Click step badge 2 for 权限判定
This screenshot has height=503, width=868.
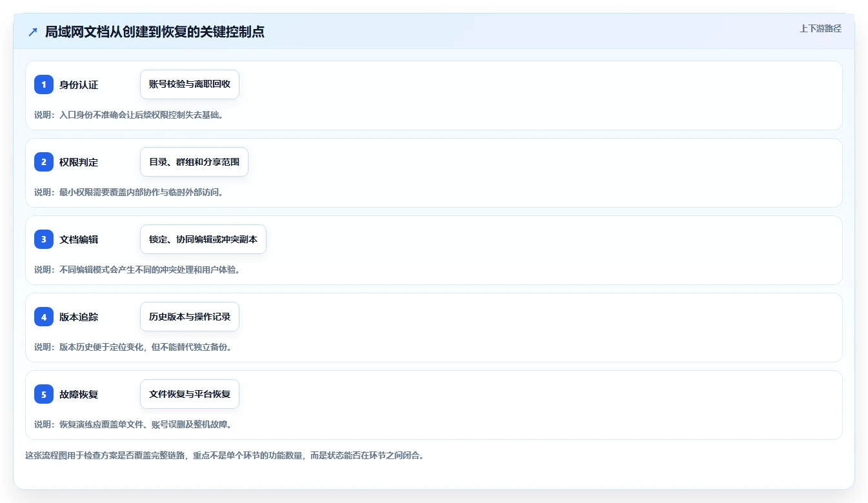click(x=44, y=162)
